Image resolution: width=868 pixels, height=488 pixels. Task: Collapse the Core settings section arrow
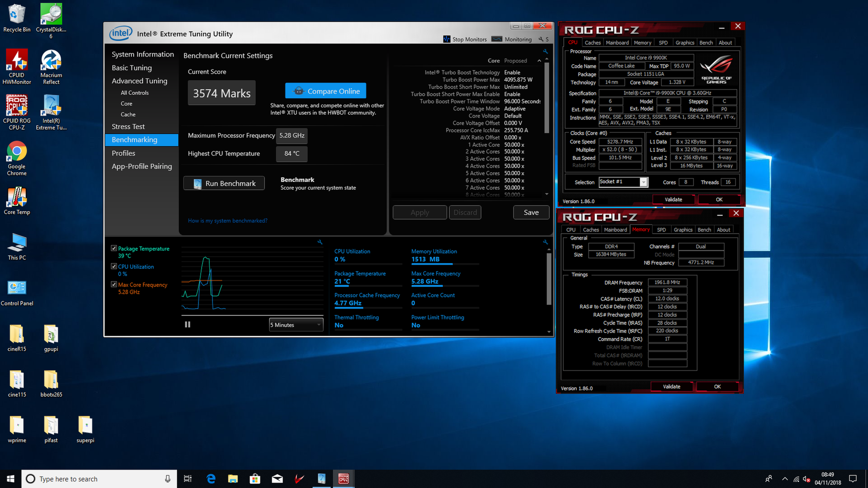click(539, 61)
